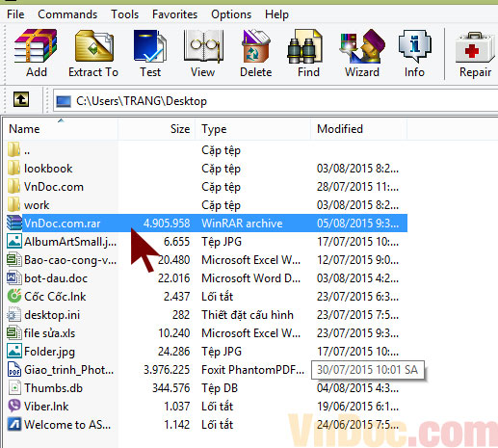The image size is (498, 448).
Task: Click the file name 'Folder.jpg'
Action: coord(49,352)
